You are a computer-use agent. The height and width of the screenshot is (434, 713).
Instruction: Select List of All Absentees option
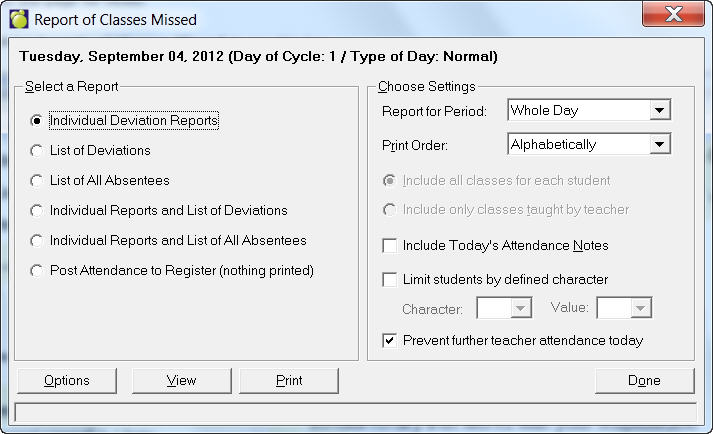37,181
